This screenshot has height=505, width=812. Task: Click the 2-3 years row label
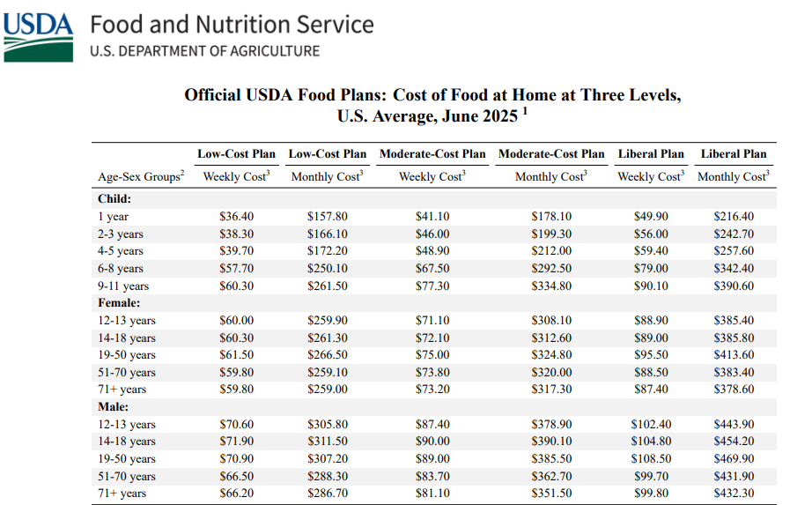click(x=120, y=234)
